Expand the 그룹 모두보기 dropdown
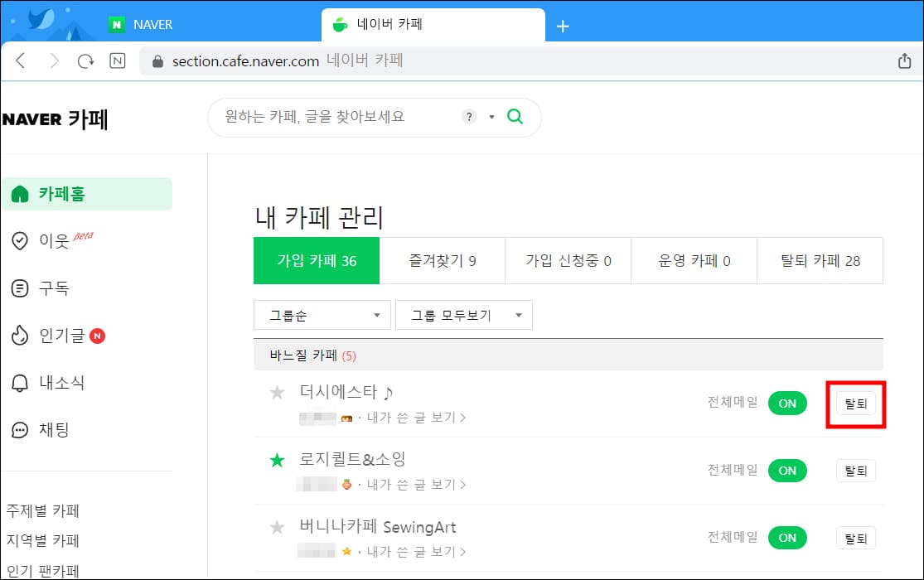The width and height of the screenshot is (924, 580). click(463, 315)
